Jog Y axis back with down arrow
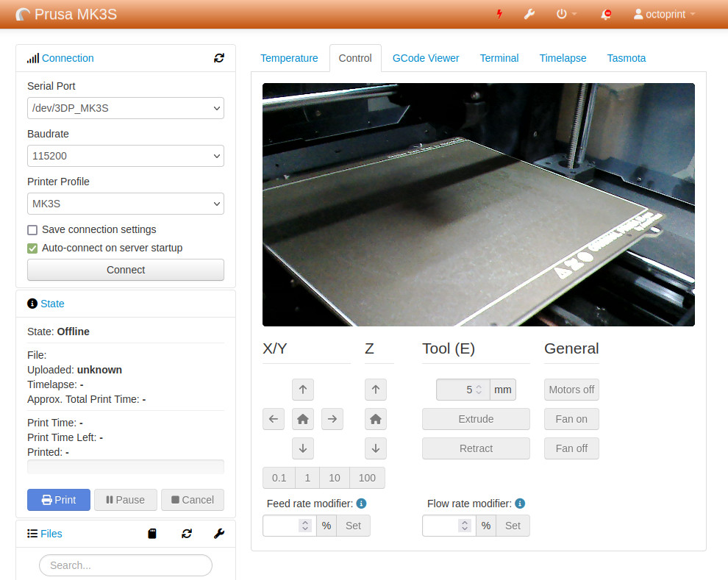 tap(303, 448)
